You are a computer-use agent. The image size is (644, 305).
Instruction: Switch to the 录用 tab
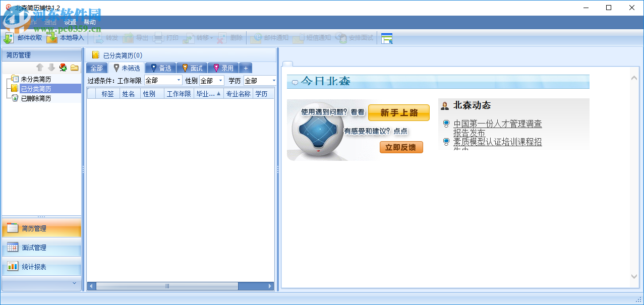pos(223,68)
